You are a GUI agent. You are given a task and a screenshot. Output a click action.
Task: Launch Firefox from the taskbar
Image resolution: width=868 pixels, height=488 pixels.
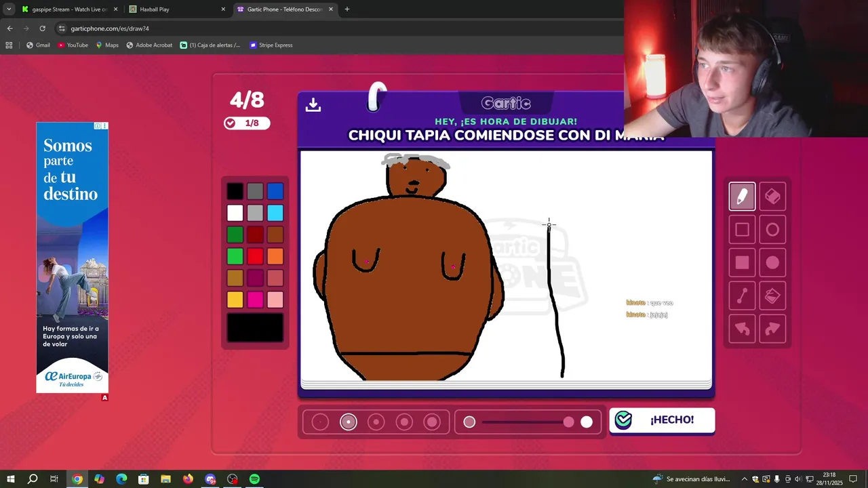[188, 479]
